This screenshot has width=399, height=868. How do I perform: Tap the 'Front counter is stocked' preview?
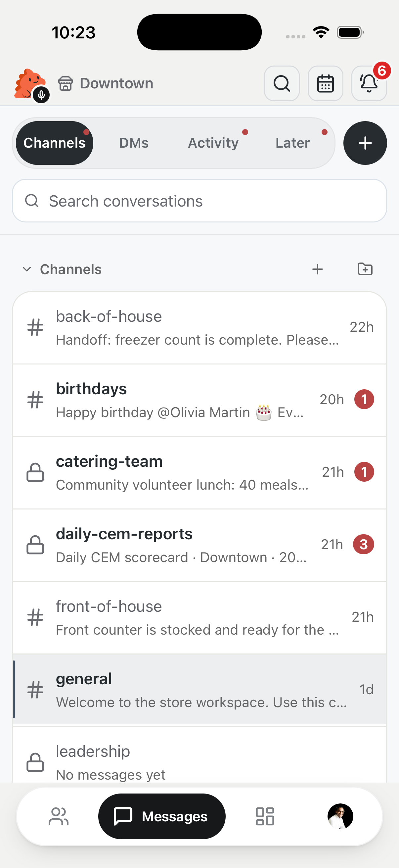pyautogui.click(x=197, y=629)
